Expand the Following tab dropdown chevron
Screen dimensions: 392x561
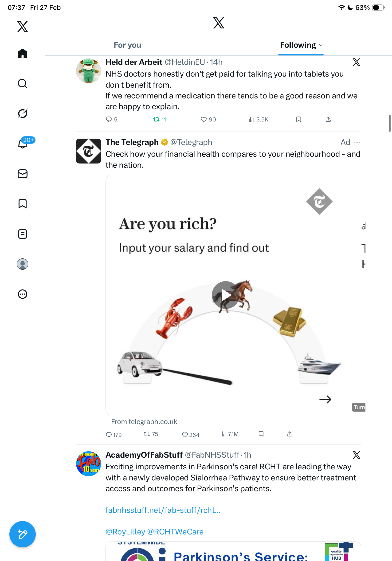[321, 45]
